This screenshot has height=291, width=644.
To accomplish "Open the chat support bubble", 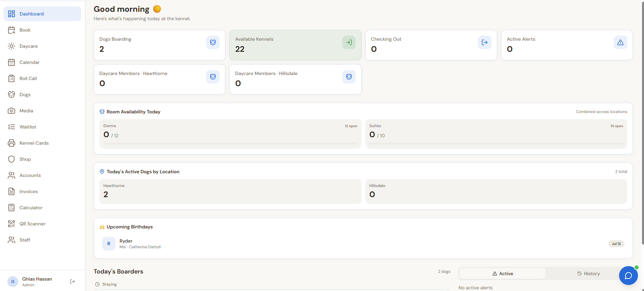I will (629, 276).
